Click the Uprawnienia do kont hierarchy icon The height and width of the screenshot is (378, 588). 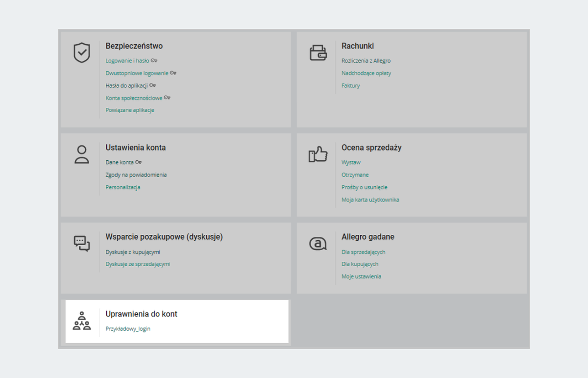[82, 321]
